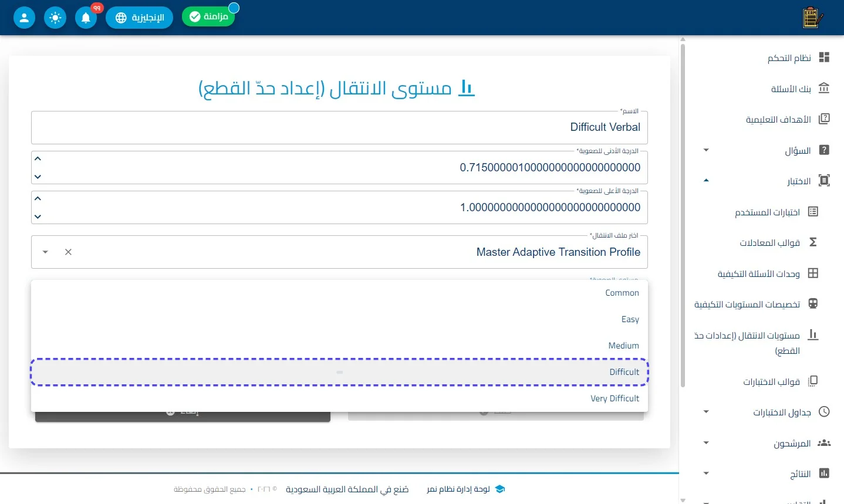Open the notifications bell
The width and height of the screenshot is (844, 504).
(86, 18)
